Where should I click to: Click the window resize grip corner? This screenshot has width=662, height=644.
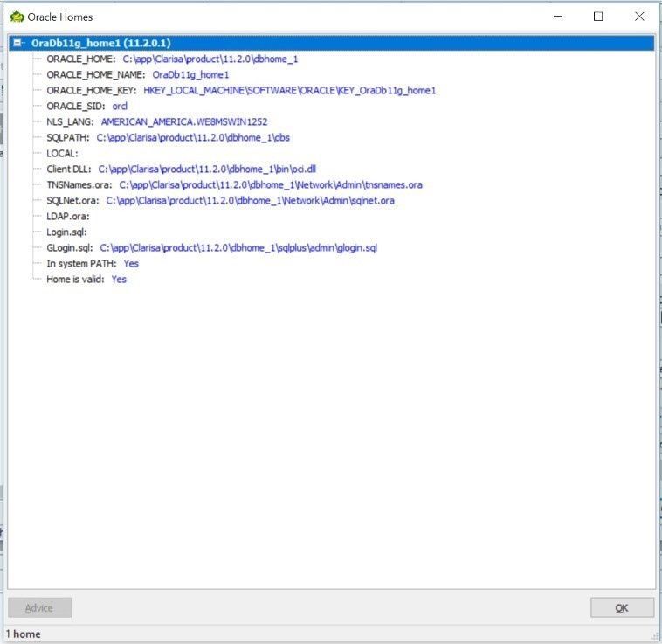(655, 636)
